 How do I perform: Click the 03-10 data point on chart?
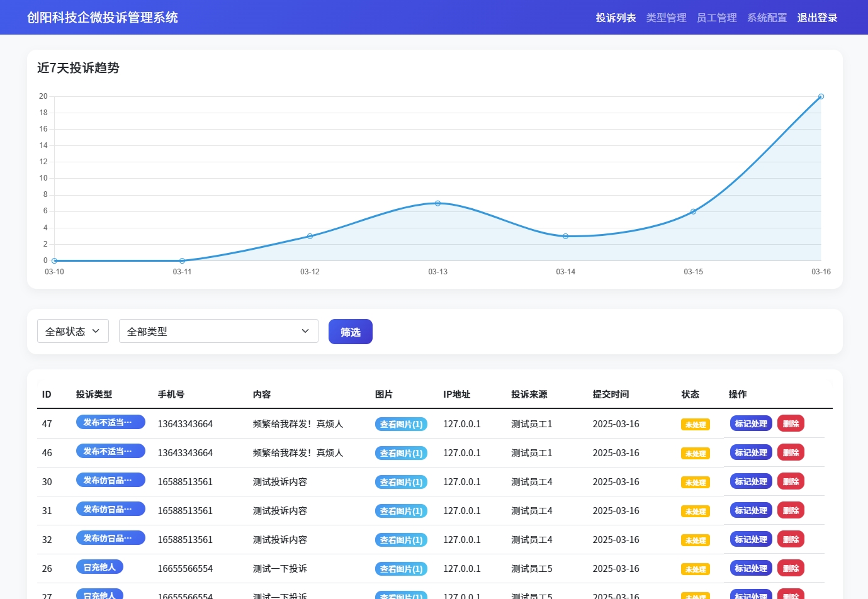click(x=54, y=260)
